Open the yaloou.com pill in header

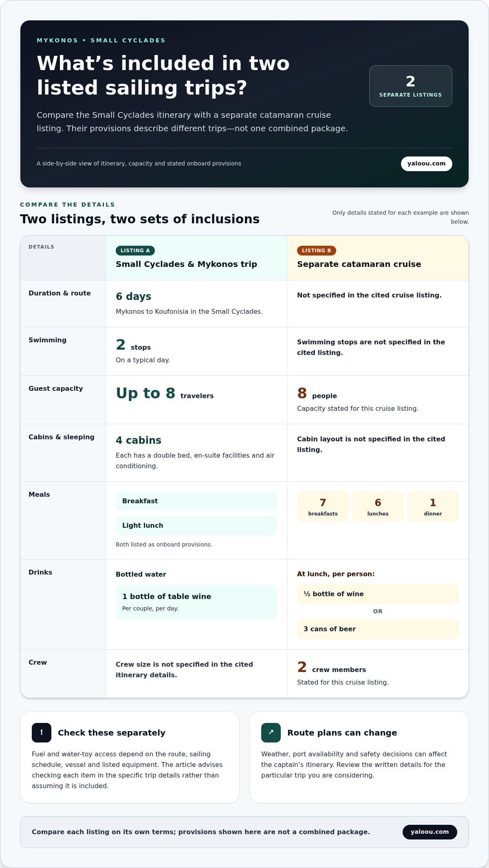(426, 163)
